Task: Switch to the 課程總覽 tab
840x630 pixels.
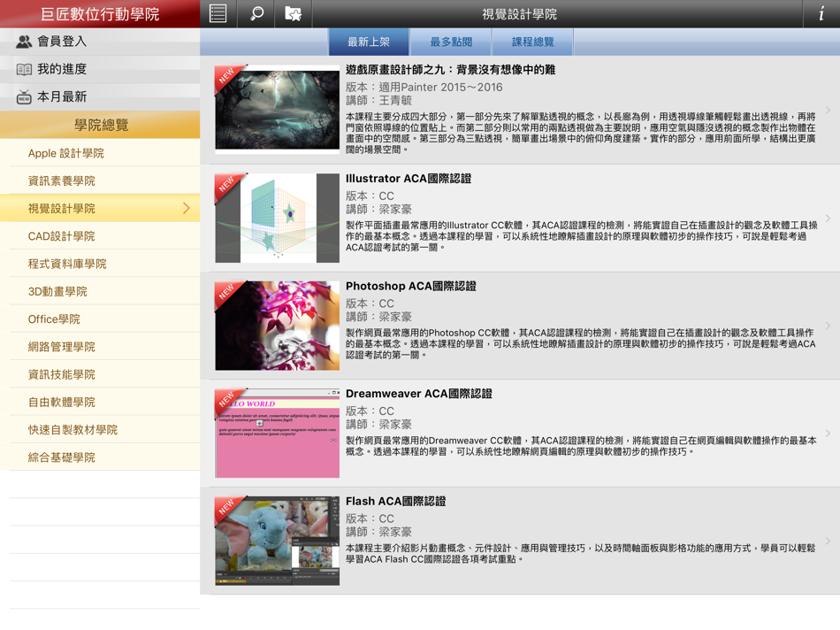Action: 533,42
